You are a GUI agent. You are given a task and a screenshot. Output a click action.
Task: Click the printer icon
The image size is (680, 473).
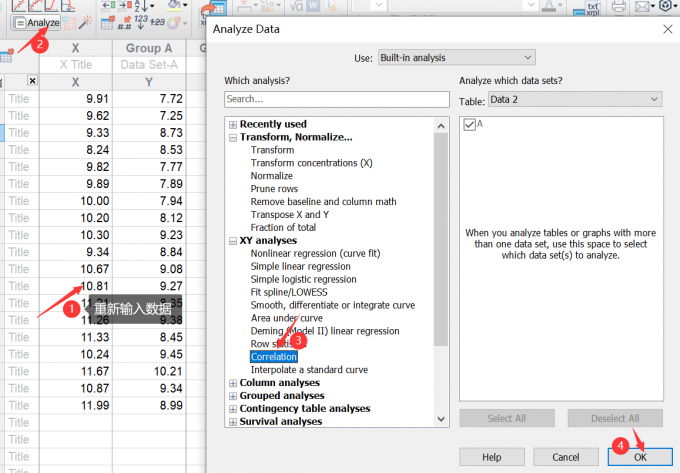coord(619,6)
